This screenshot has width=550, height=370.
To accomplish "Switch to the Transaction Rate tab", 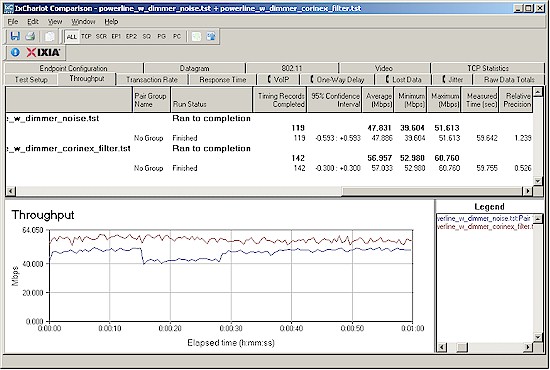I will pos(152,80).
